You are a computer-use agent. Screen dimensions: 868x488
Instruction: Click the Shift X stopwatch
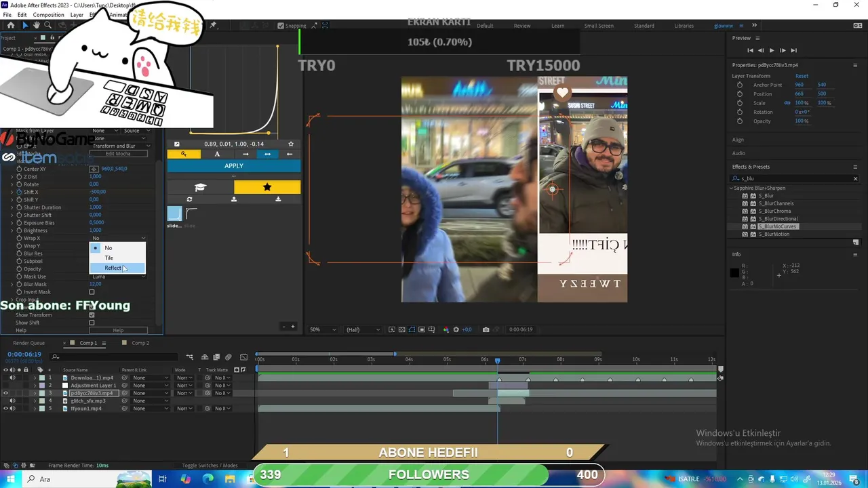click(x=18, y=192)
